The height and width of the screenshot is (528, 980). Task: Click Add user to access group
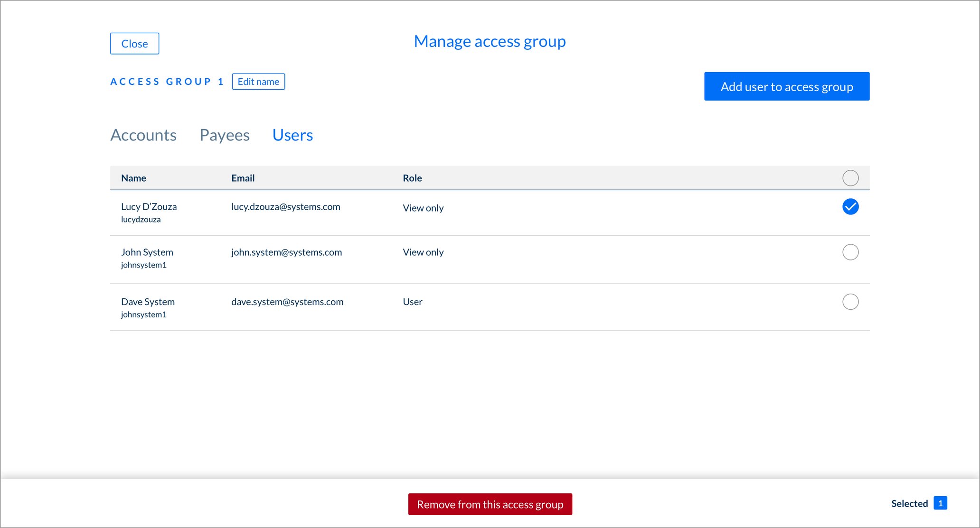[x=787, y=86]
